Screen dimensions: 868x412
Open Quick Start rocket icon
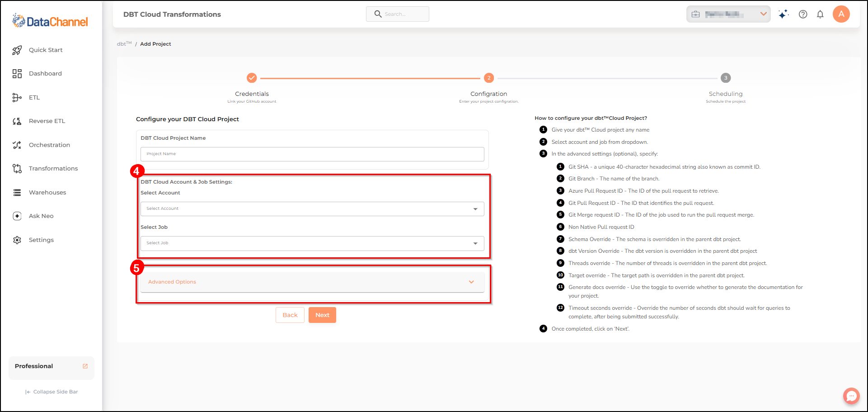[17, 50]
